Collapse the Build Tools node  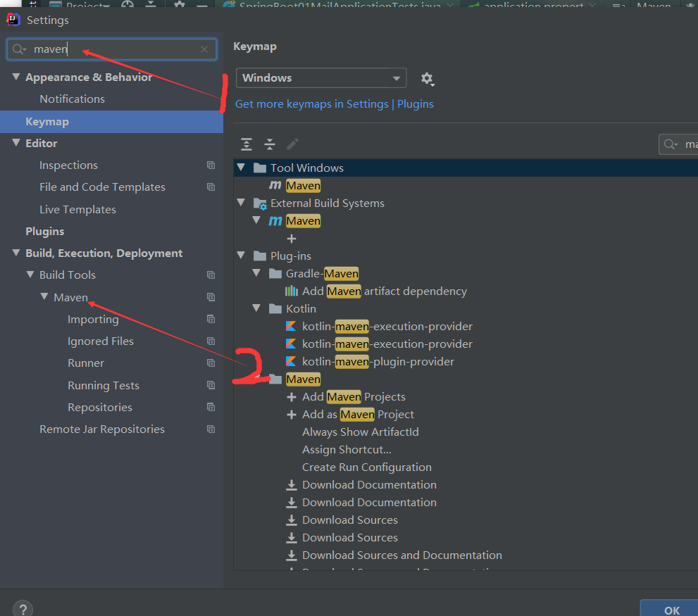tap(30, 275)
